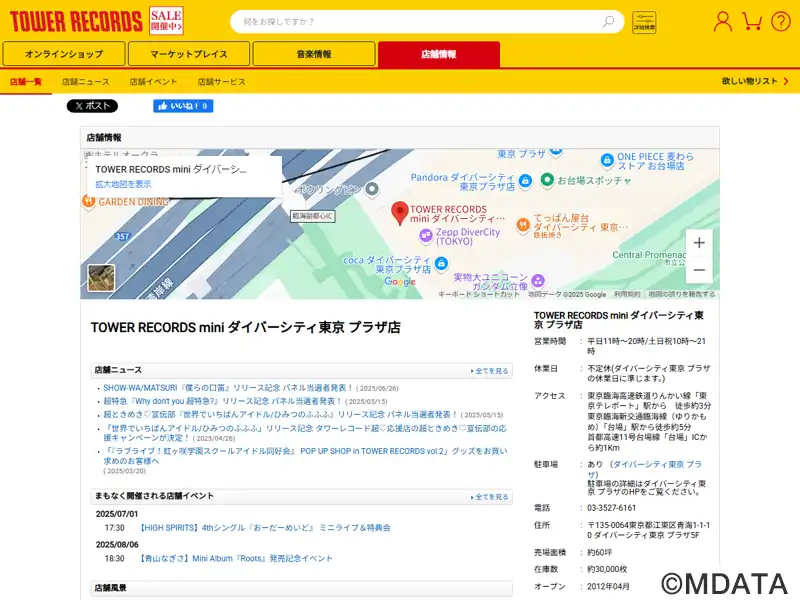Select 音楽情報 tab
Image resolution: width=800 pixels, height=600 pixels.
click(314, 54)
